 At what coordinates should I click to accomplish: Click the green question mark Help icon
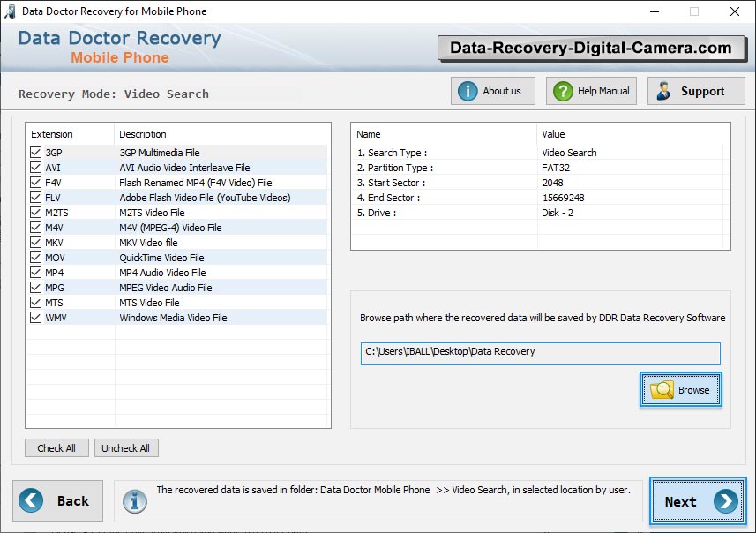[563, 91]
